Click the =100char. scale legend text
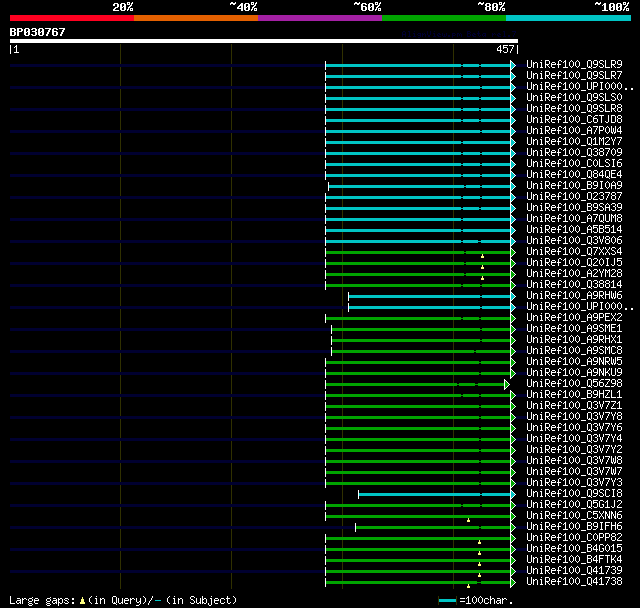 486,600
